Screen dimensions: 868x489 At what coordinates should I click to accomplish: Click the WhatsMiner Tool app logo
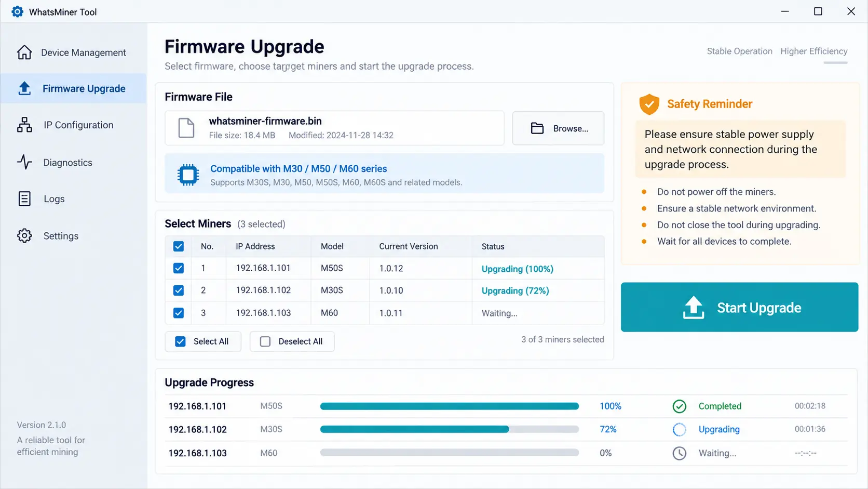coord(17,11)
